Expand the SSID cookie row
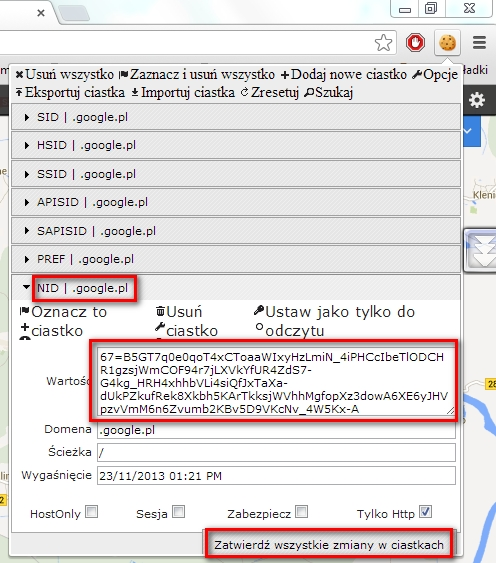The height and width of the screenshot is (563, 496). [236, 174]
